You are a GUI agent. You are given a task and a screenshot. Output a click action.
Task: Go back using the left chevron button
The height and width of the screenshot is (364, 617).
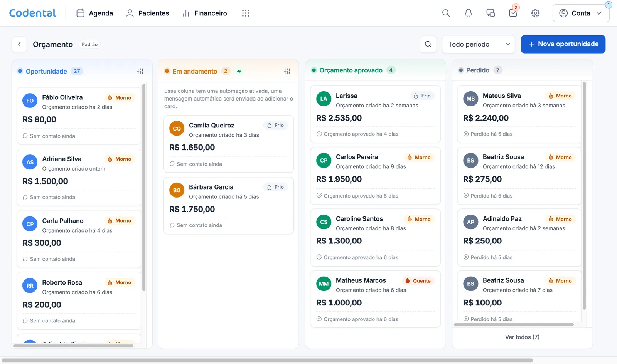[x=19, y=44]
